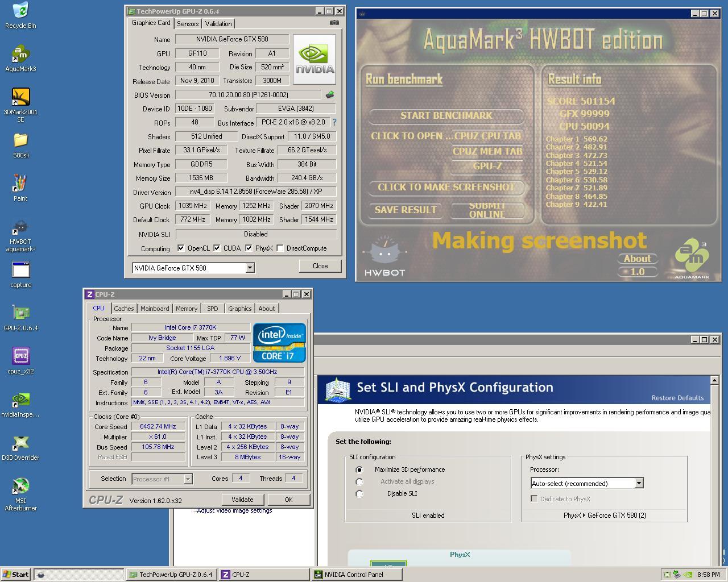
Task: Toggle the CUDA checkbox in GPU-Z
Action: (217, 248)
